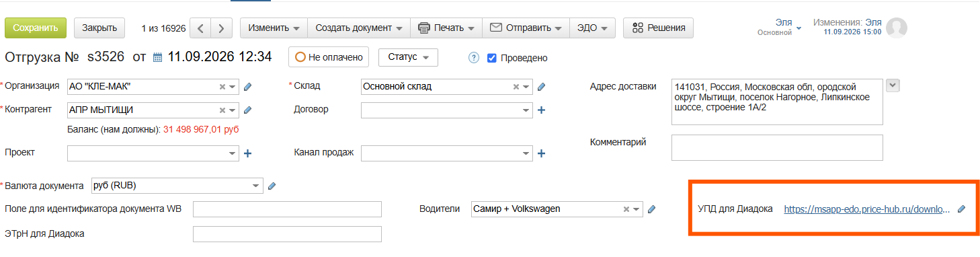Clear the Организация field value

pos(222,87)
